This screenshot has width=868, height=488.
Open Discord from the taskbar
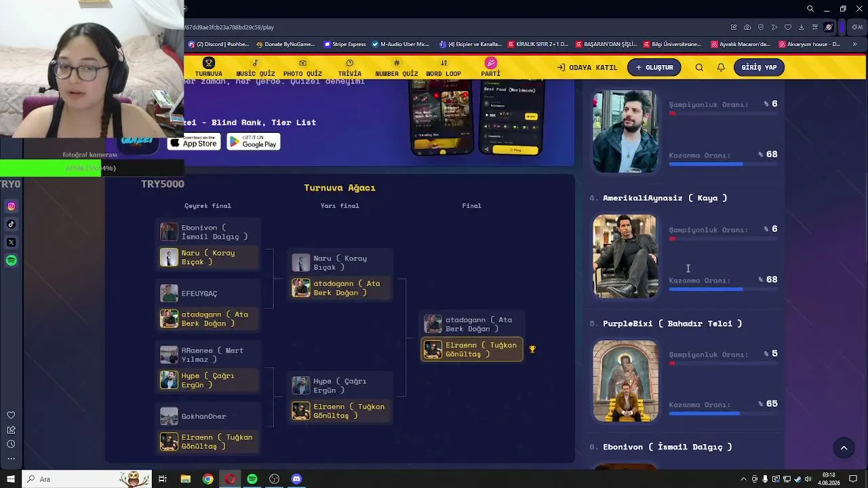pos(296,479)
